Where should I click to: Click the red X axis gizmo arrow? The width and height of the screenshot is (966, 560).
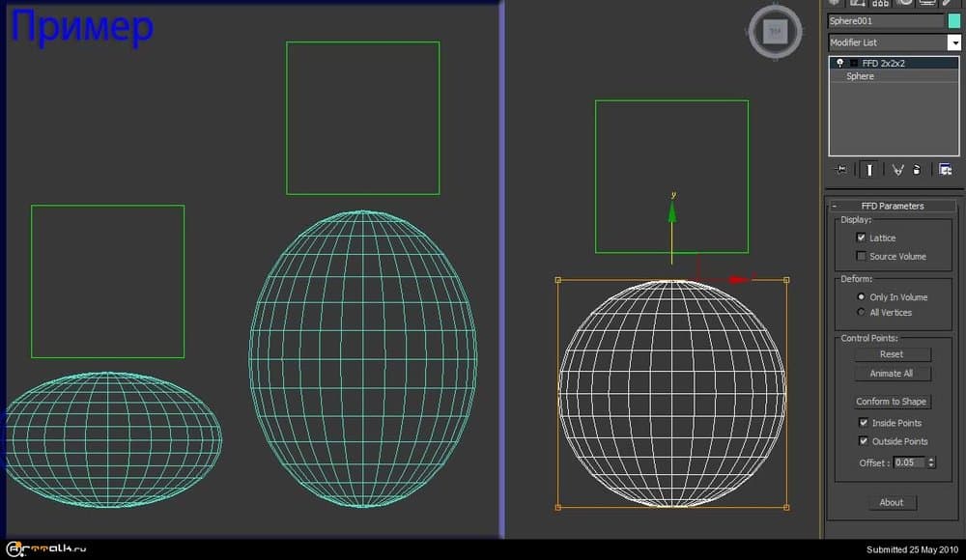[738, 279]
